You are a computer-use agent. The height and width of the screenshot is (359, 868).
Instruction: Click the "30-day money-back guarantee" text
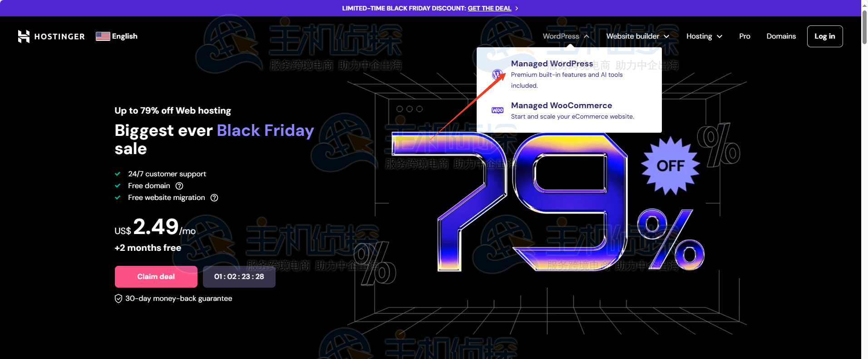tap(178, 299)
